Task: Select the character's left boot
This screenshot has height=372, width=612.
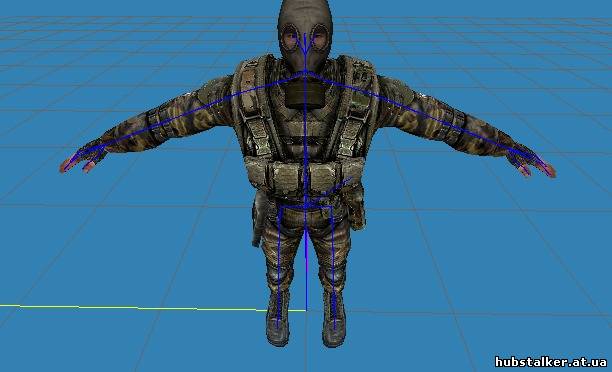Action: coord(278,319)
